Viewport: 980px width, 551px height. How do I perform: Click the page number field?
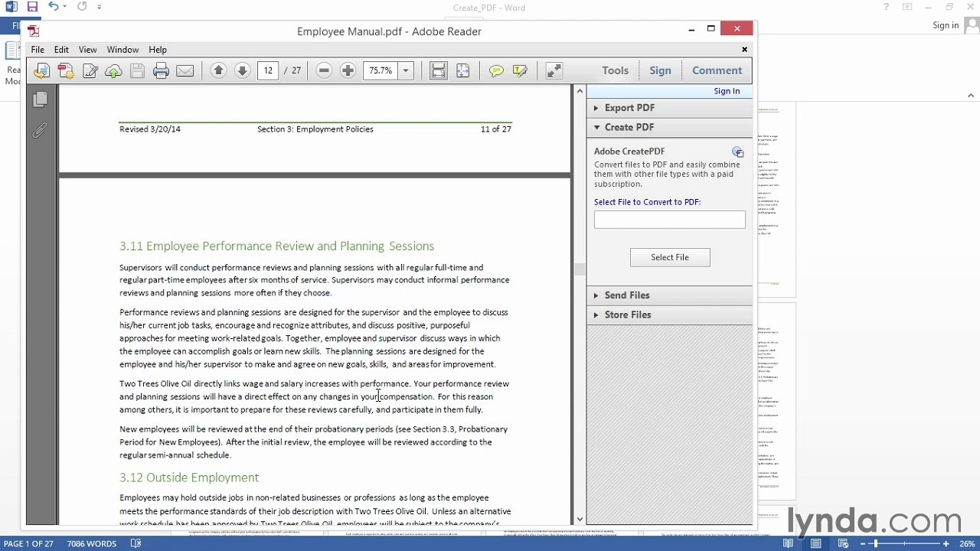268,70
